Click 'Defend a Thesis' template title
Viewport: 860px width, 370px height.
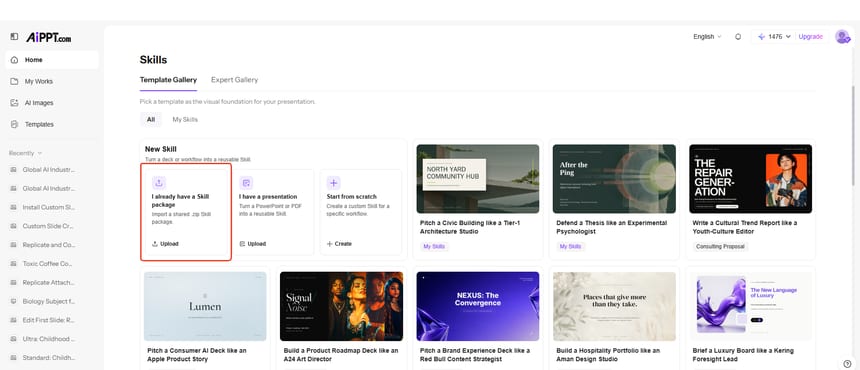click(612, 227)
